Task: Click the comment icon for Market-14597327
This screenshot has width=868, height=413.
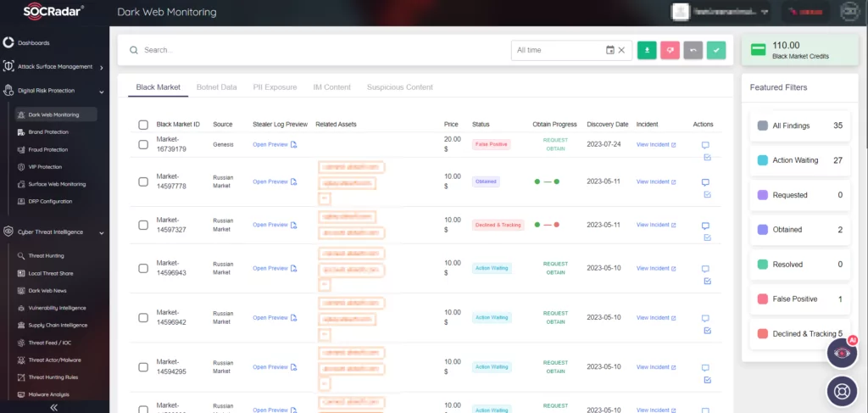Action: pos(705,226)
